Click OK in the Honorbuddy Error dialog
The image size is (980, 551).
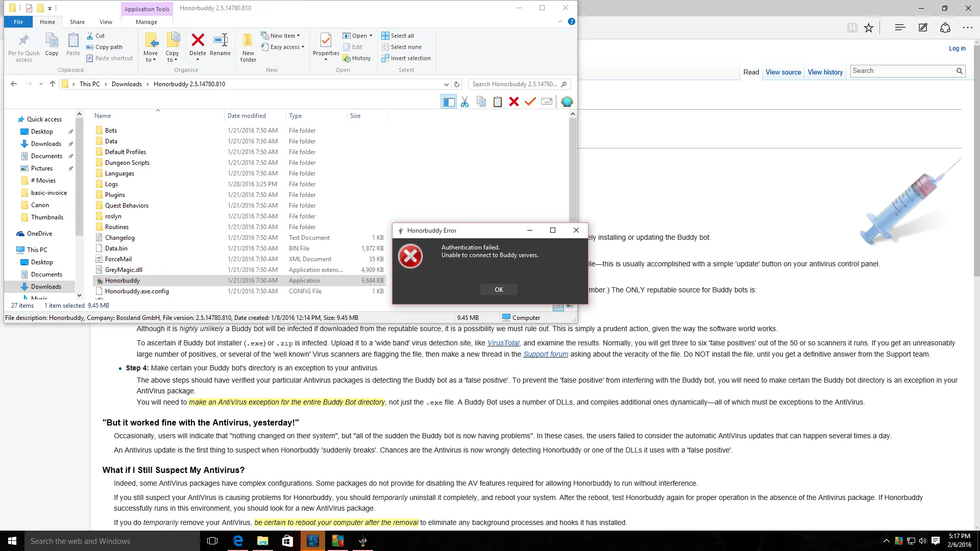click(499, 290)
